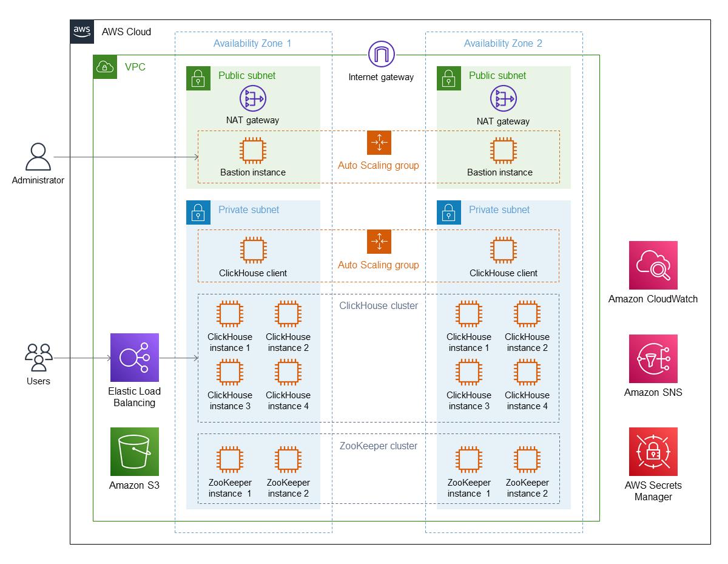Click the Internet gateway icon
The width and height of the screenshot is (728, 564).
(x=381, y=55)
